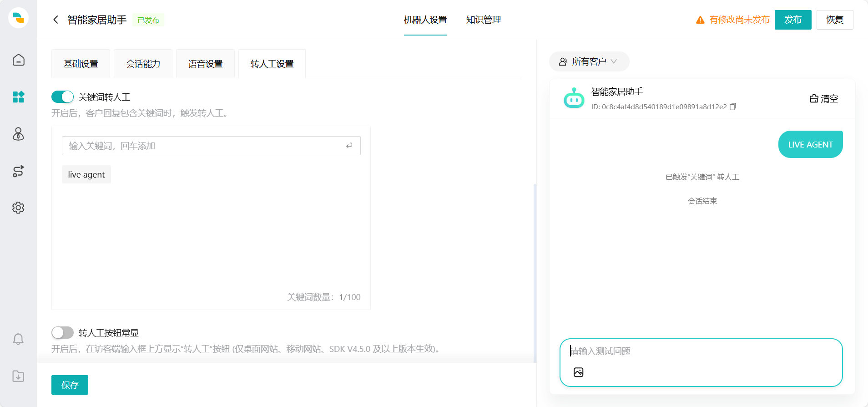Click the robot ID text
The height and width of the screenshot is (407, 868).
tap(659, 107)
